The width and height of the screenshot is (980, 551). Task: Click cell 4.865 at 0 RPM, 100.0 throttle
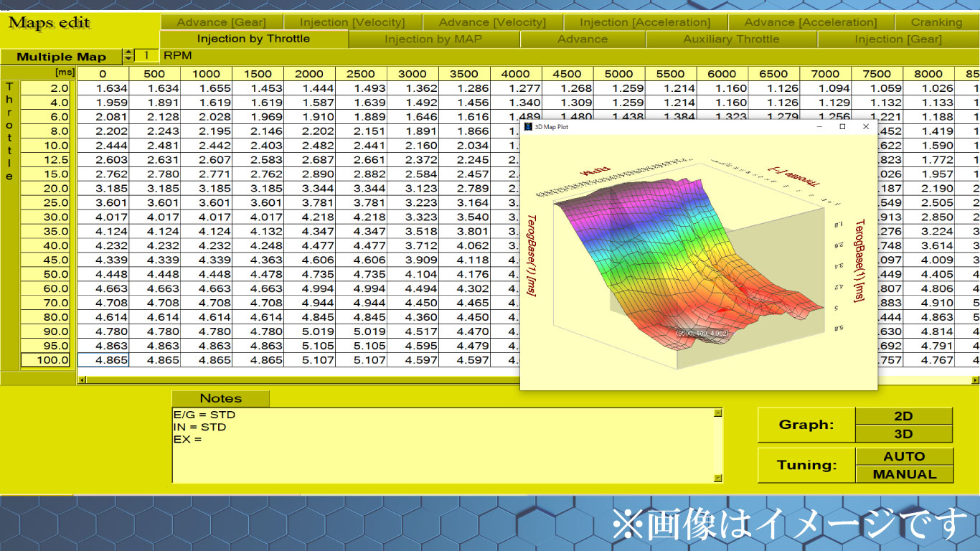[x=103, y=360]
